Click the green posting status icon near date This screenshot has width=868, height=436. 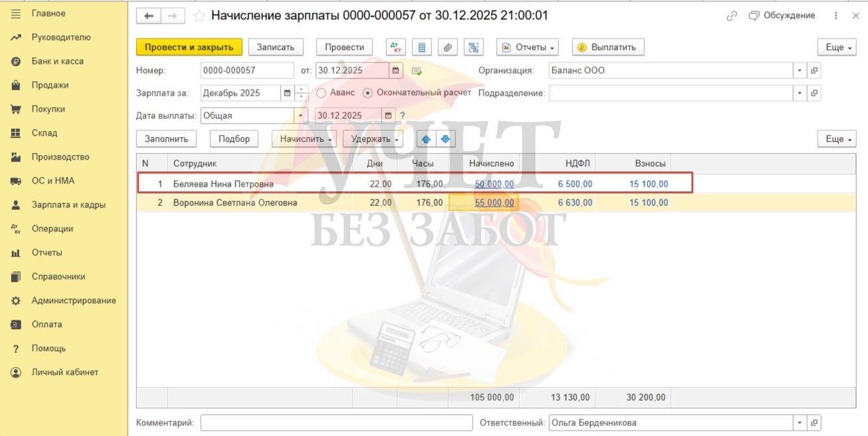417,71
